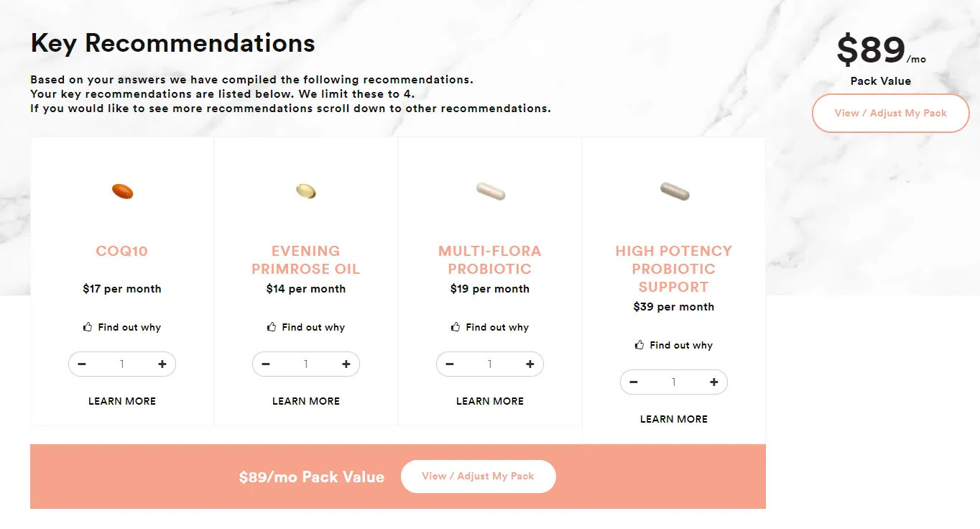
Task: Increase COQ10 quantity with plus icon
Action: coord(162,364)
